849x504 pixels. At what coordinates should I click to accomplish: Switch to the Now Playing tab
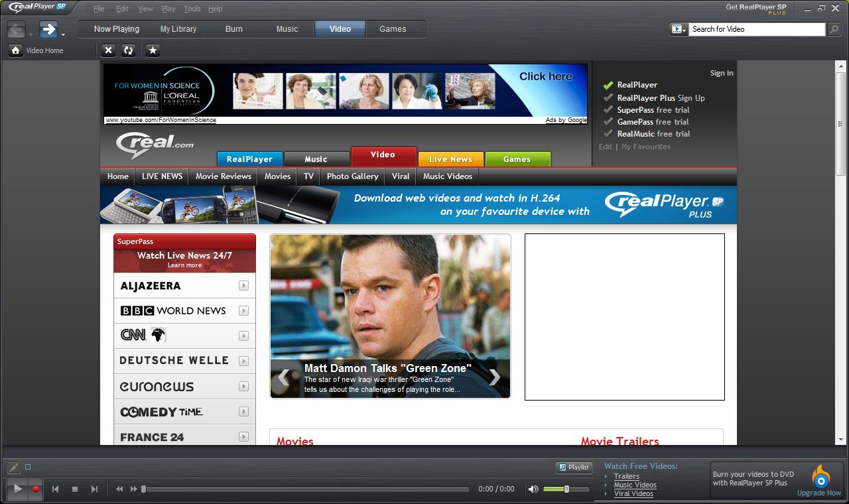[x=117, y=29]
